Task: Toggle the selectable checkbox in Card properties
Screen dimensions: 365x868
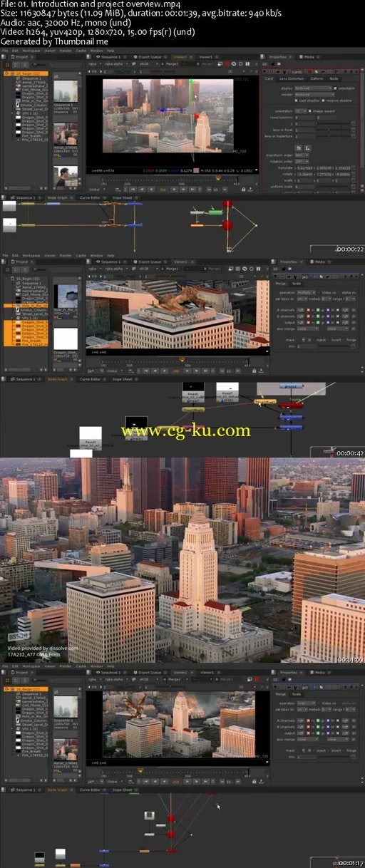Action: (x=335, y=88)
